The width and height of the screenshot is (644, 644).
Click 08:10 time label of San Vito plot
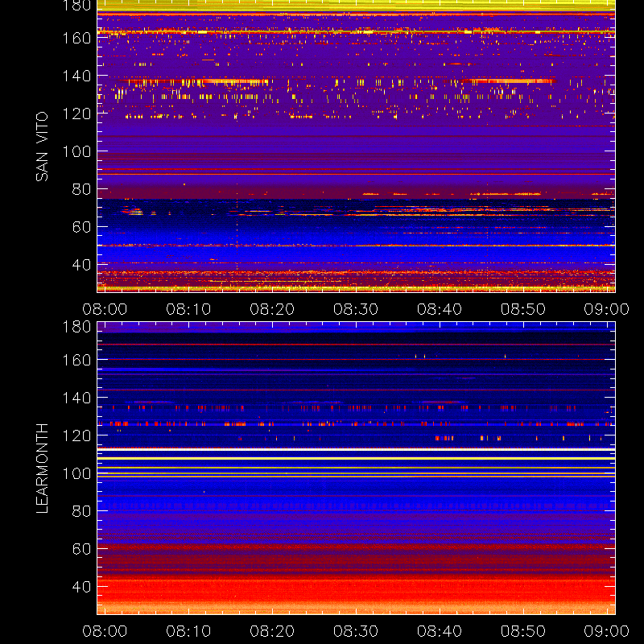point(188,309)
